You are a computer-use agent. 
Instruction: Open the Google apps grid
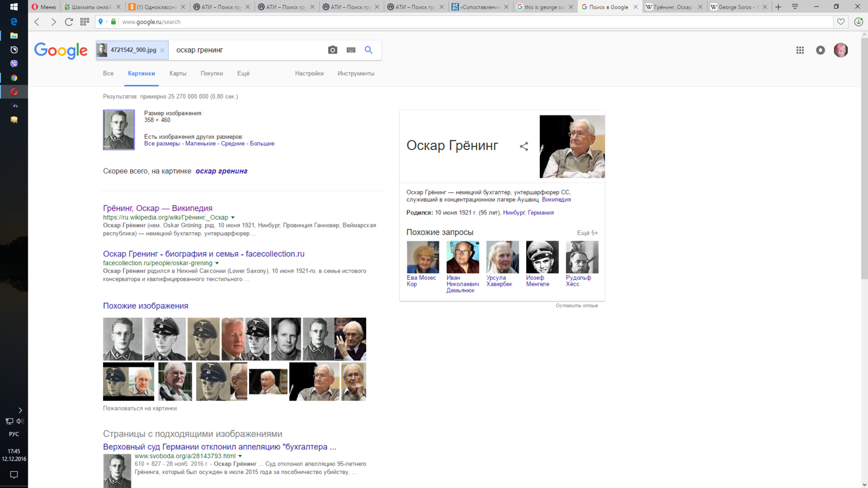pos(800,50)
